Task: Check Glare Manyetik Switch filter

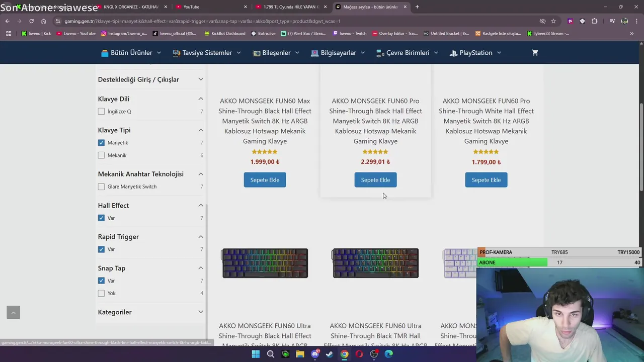Action: click(x=101, y=187)
